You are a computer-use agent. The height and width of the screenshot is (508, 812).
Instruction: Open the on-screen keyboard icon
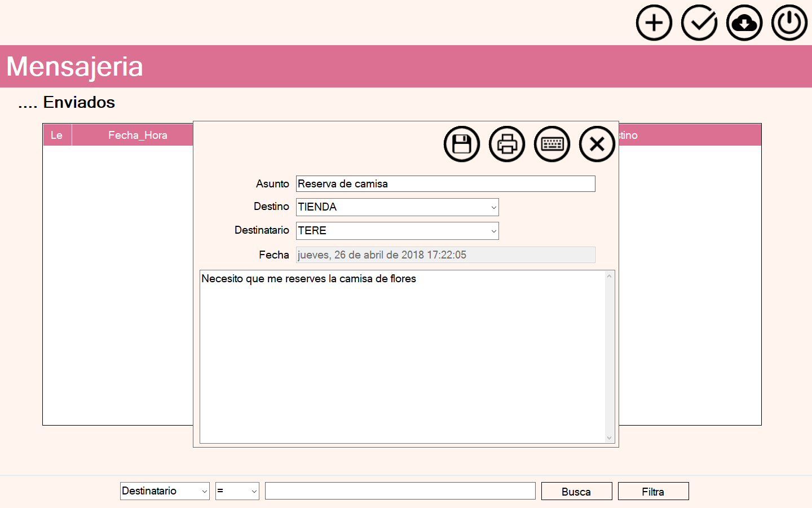pos(551,144)
